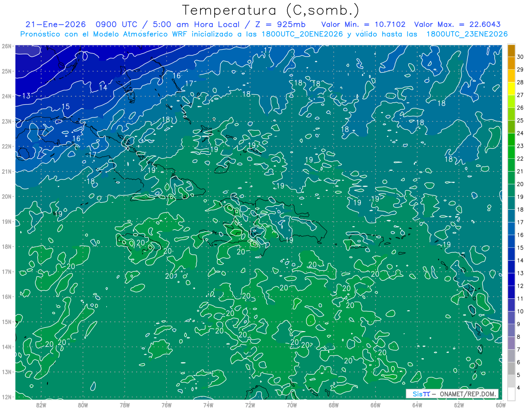The height and width of the screenshot is (411, 532).
Task: Select the '72W' longitude axis label
Action: [250, 405]
